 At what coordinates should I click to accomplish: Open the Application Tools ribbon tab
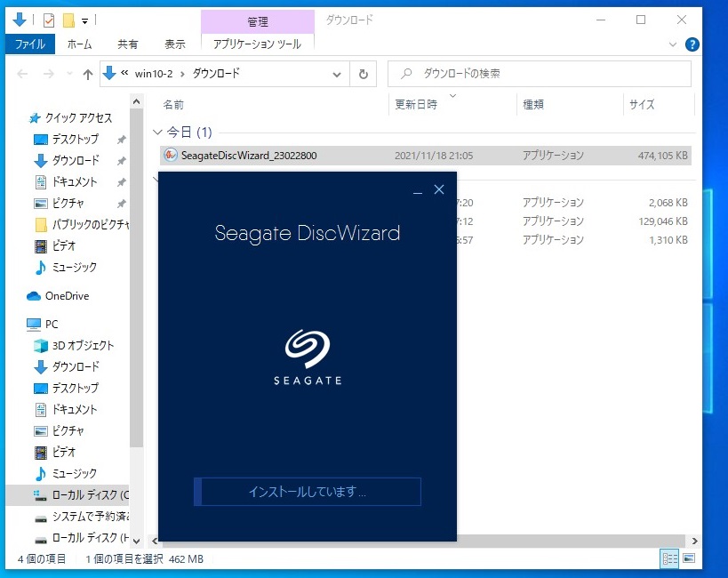pyautogui.click(x=257, y=44)
